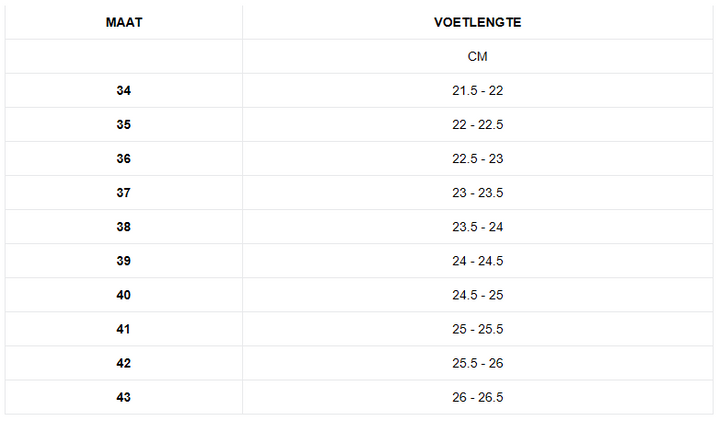Click the MAAT column header
This screenshot has height=421, width=720.
point(124,22)
